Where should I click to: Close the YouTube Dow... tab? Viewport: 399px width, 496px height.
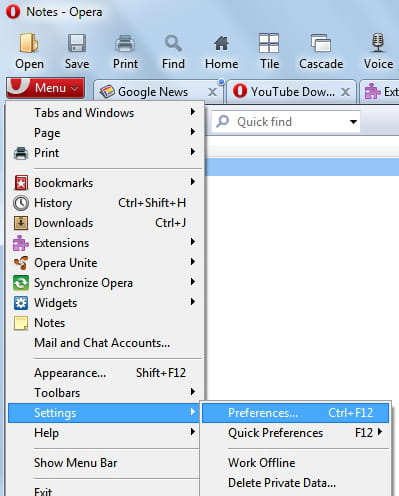click(x=346, y=92)
